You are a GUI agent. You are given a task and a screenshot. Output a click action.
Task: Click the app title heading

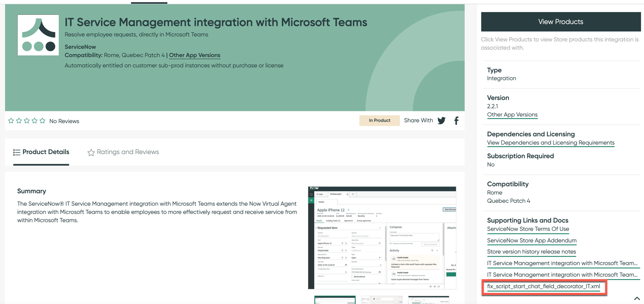tap(216, 22)
